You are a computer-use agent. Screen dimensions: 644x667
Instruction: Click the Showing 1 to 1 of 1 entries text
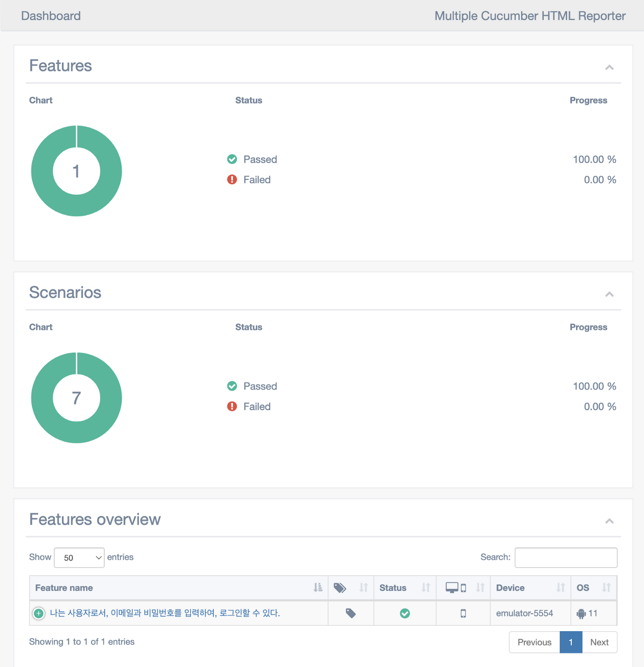pos(82,642)
